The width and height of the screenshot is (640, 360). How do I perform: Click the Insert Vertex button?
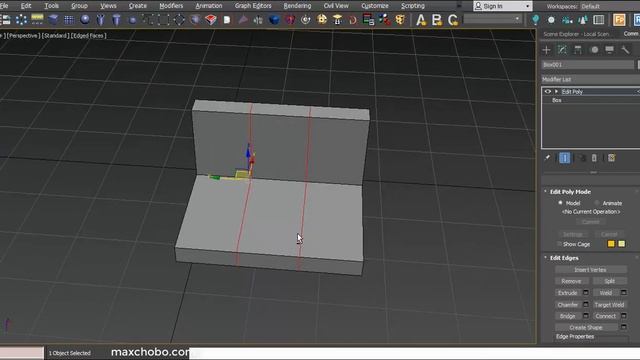pos(591,270)
